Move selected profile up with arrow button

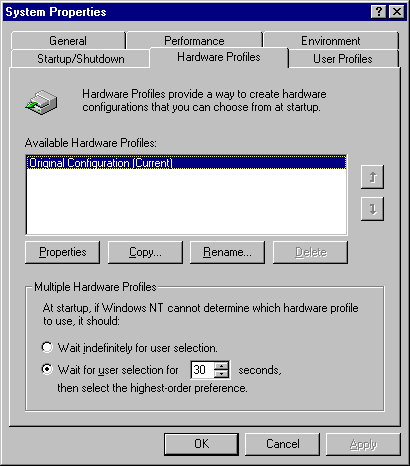pos(372,177)
